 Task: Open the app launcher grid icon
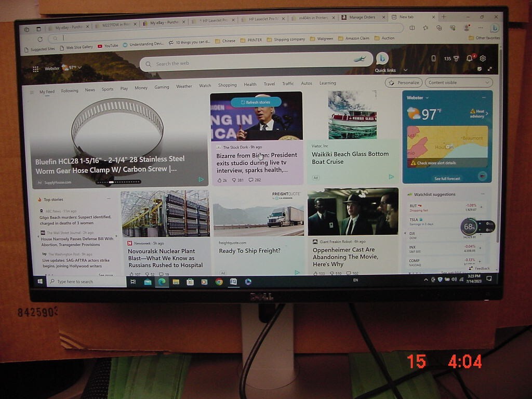(x=35, y=69)
